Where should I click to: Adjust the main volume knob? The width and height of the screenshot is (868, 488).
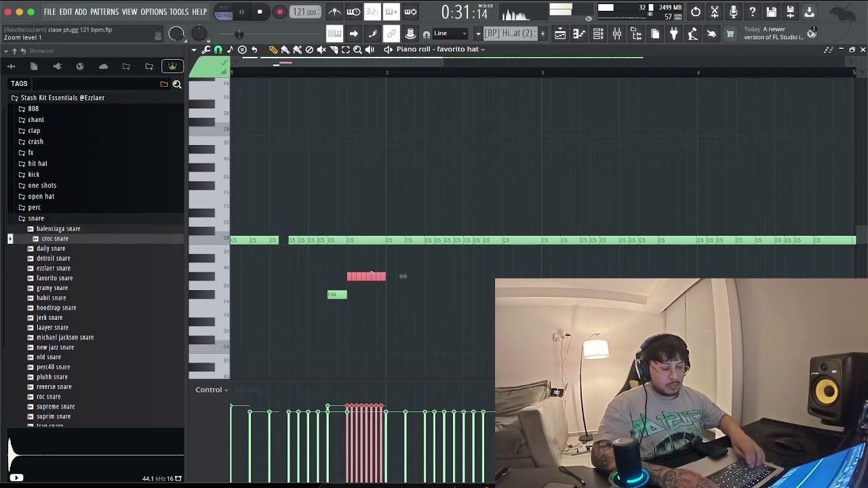tap(176, 34)
